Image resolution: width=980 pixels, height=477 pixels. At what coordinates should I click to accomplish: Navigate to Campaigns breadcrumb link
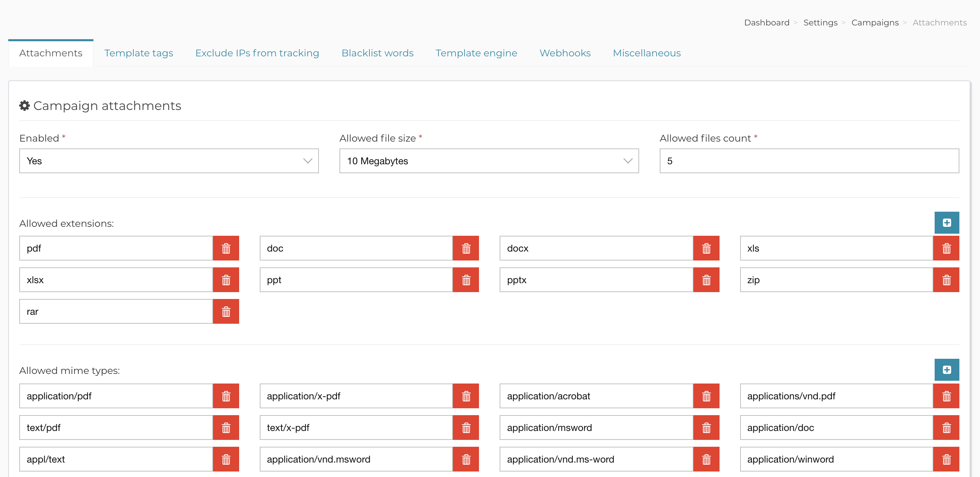coord(875,22)
